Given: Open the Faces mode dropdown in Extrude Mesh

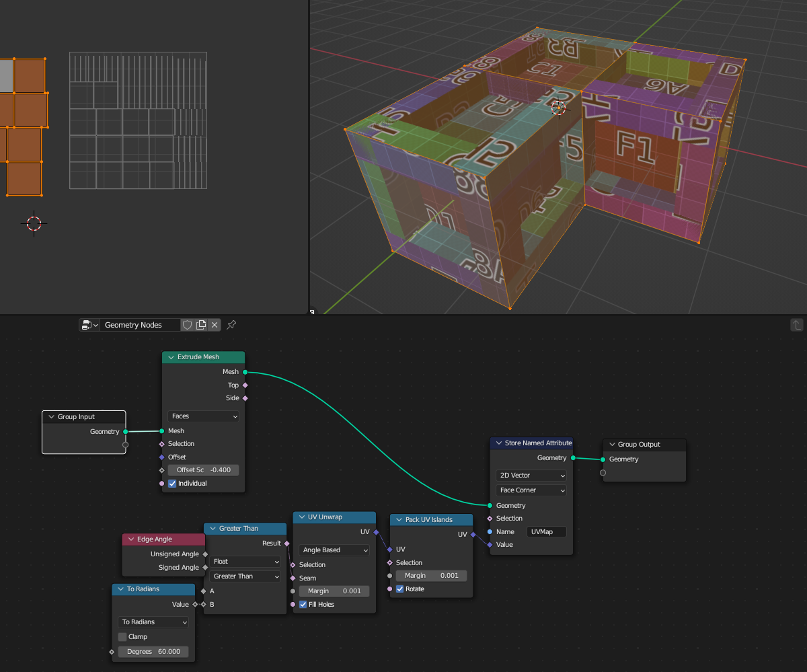Looking at the screenshot, I should tap(204, 416).
